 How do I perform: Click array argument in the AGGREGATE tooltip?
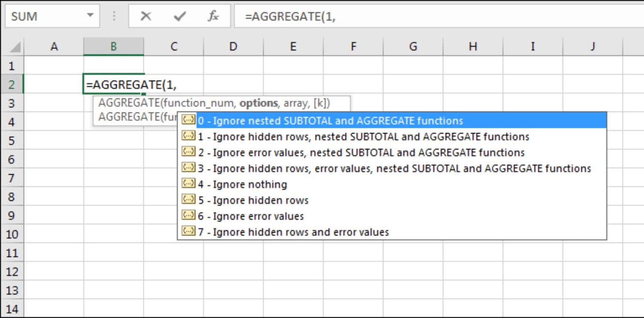(296, 103)
